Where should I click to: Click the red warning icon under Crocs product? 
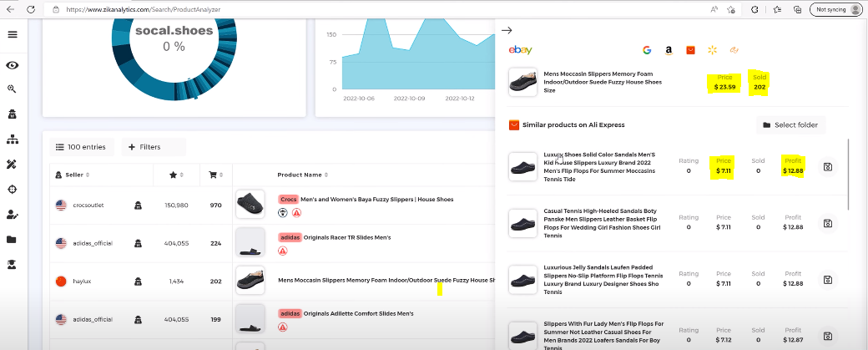(x=297, y=213)
